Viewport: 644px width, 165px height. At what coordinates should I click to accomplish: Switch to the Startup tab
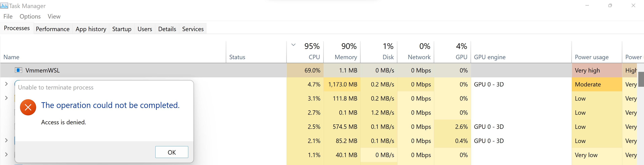click(122, 29)
